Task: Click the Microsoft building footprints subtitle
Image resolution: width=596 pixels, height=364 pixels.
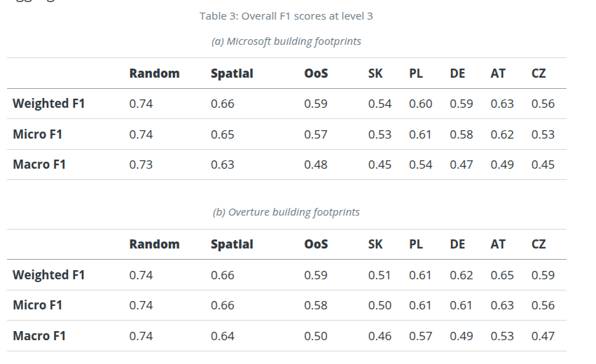Action: point(286,41)
